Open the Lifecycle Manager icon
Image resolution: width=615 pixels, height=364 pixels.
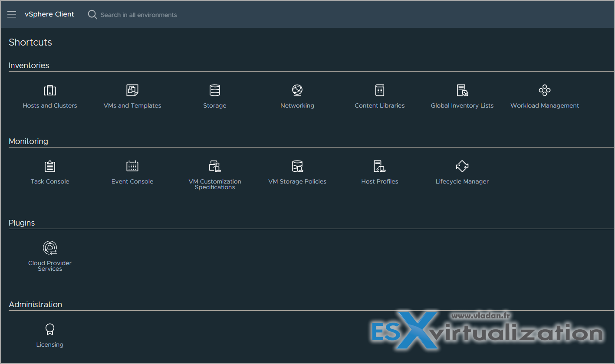[x=462, y=166]
